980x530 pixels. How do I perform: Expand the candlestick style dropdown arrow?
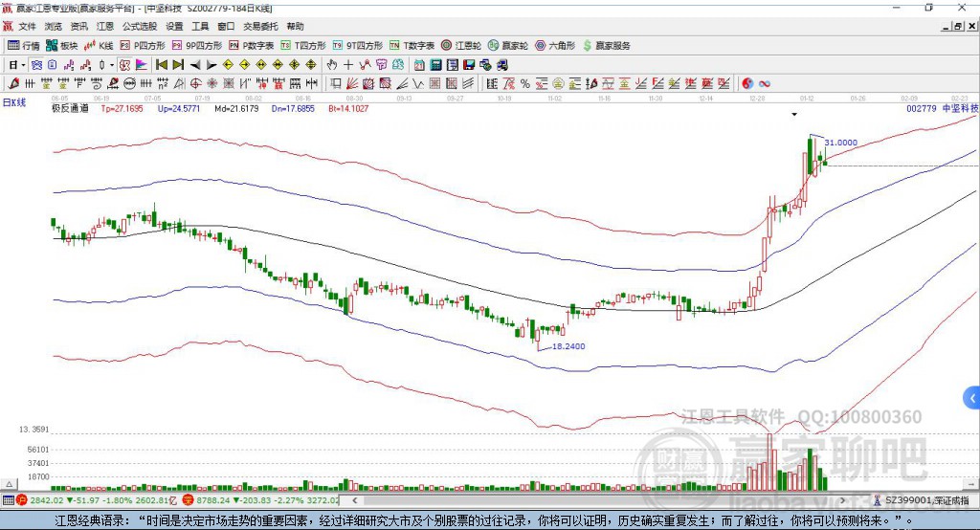(112, 65)
